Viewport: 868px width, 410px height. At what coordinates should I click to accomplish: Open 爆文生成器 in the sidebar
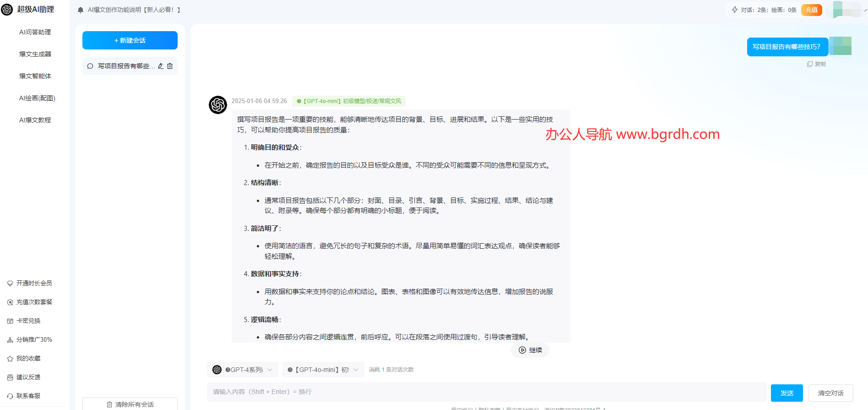click(x=35, y=54)
